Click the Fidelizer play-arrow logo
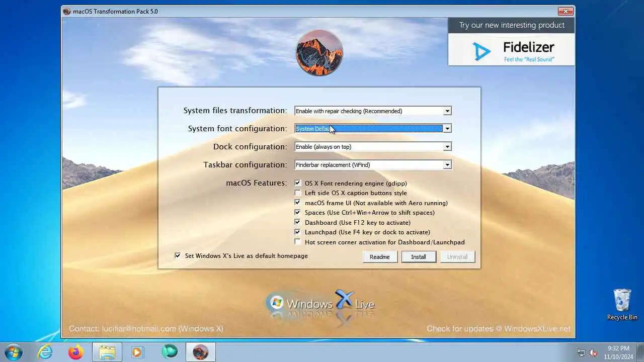 point(481,51)
